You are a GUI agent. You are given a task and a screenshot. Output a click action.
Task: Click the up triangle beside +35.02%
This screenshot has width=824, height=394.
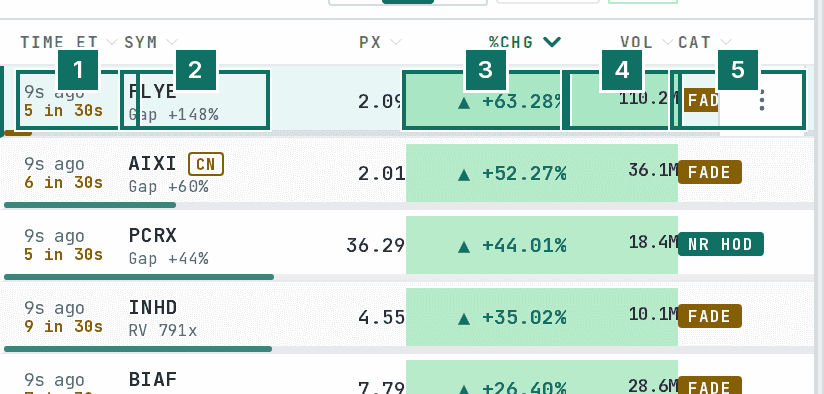coord(464,318)
